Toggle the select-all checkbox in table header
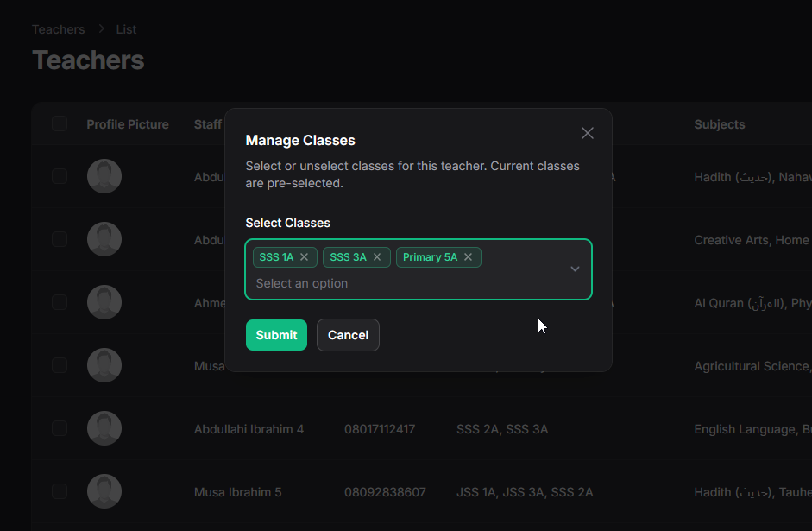 tap(60, 123)
